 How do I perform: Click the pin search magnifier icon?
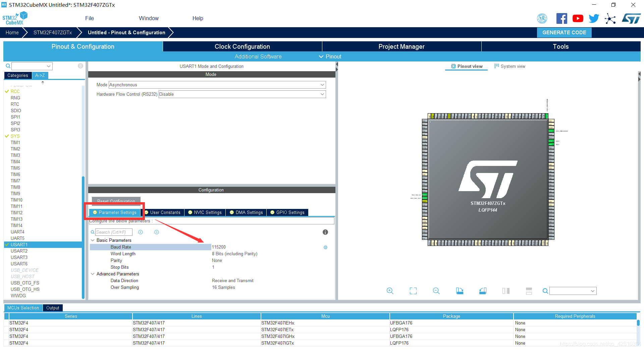[x=545, y=291]
